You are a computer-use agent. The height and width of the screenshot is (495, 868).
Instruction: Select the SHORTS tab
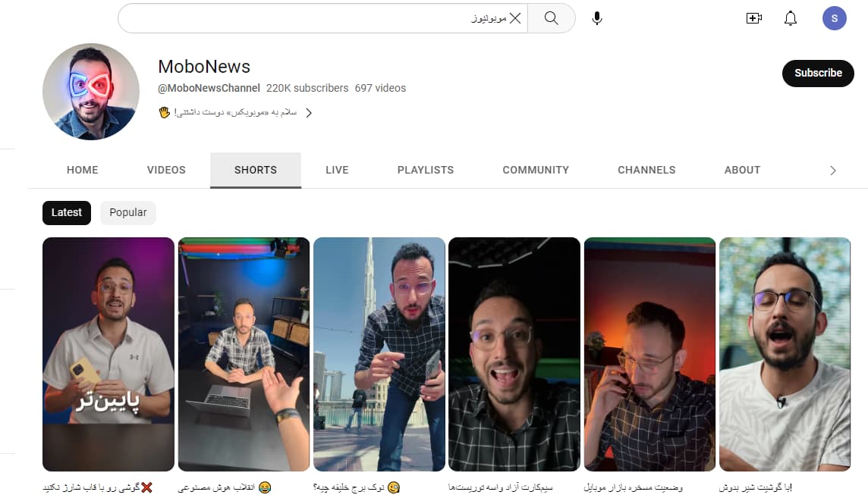coord(255,170)
